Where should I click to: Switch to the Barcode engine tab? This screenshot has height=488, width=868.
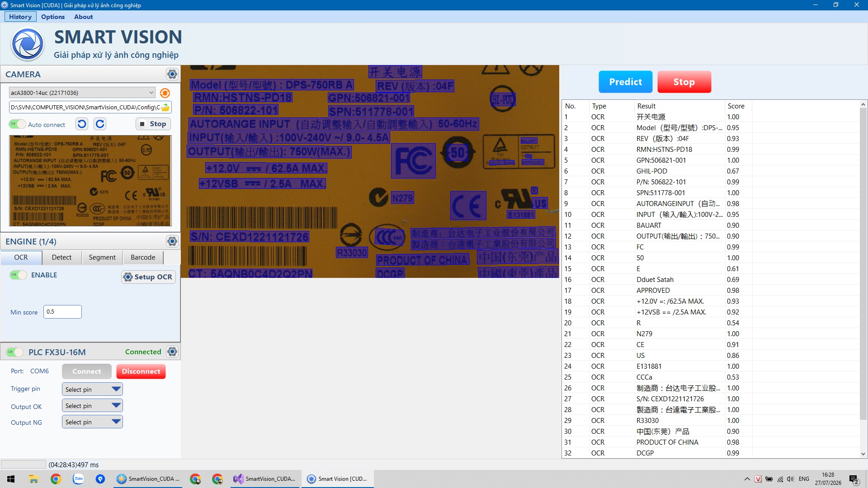143,257
